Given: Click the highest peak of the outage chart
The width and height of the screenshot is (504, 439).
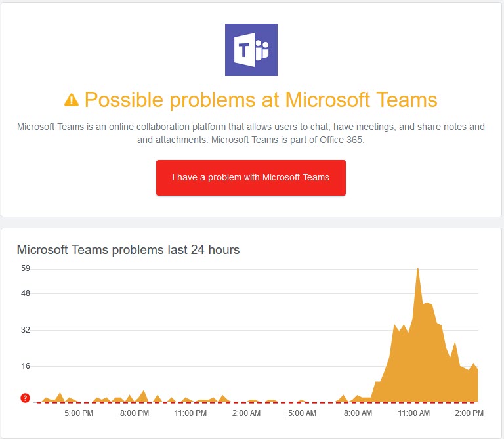Looking at the screenshot, I should point(417,269).
